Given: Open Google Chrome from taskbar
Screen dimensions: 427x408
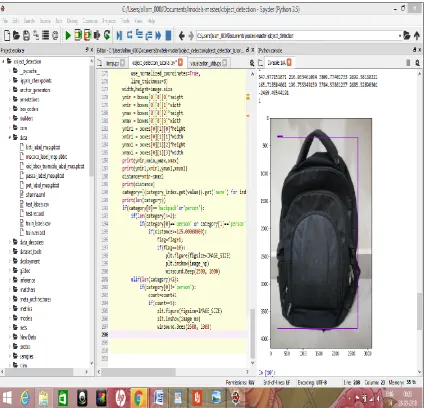Looking at the screenshot, I should tap(138, 398).
